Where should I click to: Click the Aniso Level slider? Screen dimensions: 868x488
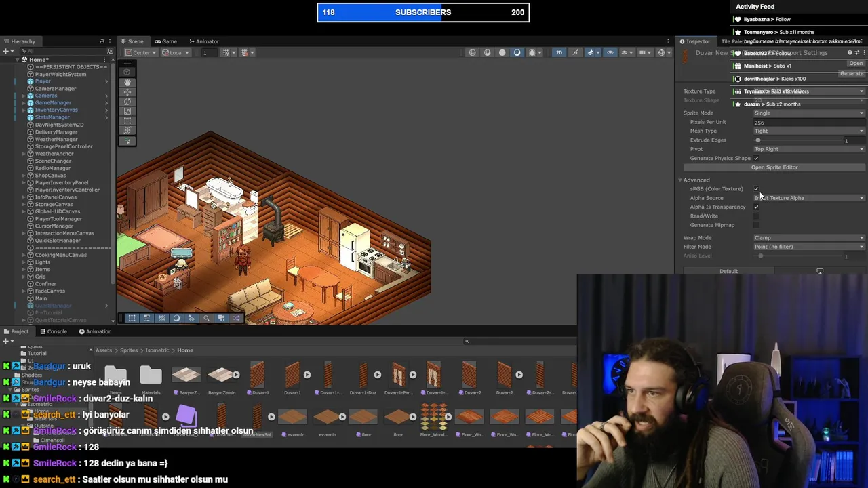pyautogui.click(x=797, y=256)
